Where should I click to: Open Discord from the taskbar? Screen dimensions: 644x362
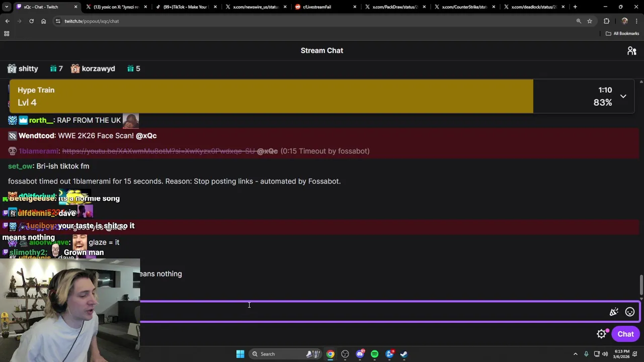360,354
